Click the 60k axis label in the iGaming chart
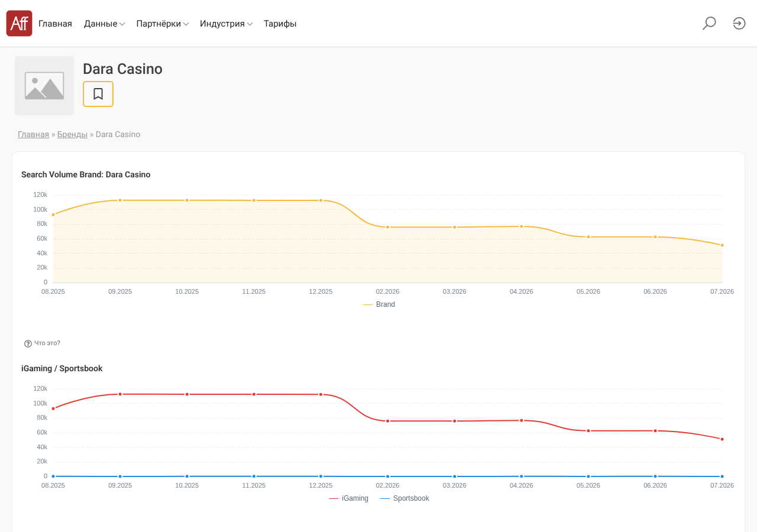757x532 pixels. point(42,432)
